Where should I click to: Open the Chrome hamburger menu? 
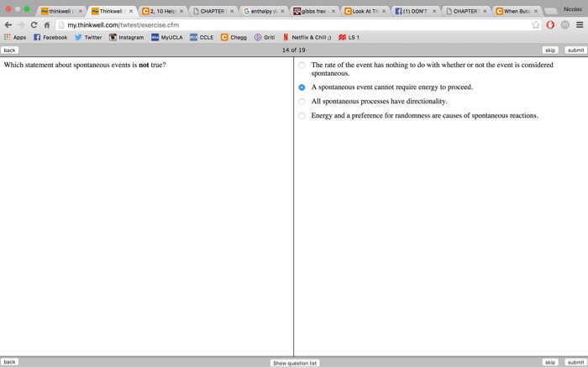[580, 24]
